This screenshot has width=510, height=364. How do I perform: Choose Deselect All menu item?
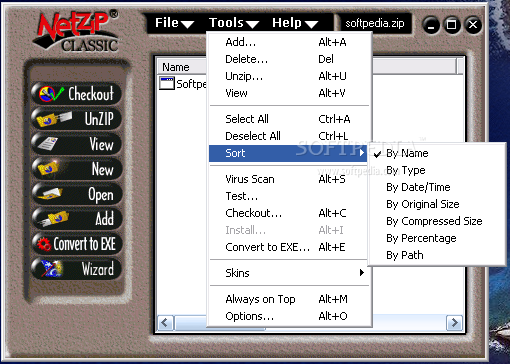[x=289, y=136]
